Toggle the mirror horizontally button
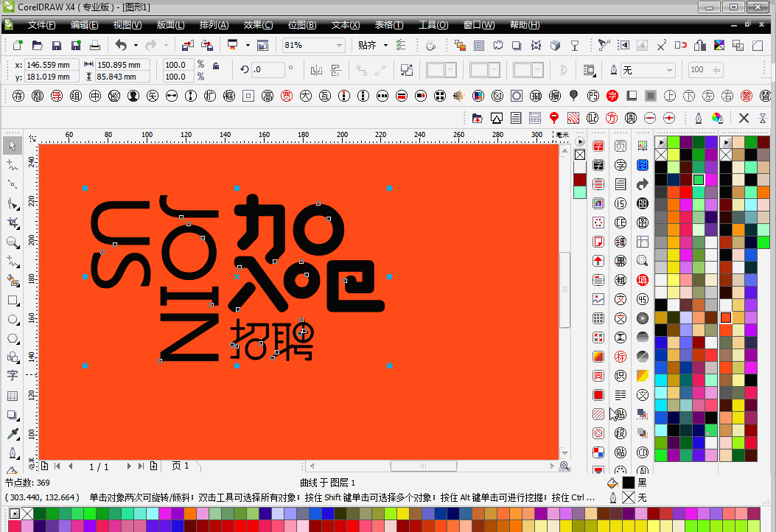Image resolution: width=776 pixels, height=532 pixels. [317, 70]
